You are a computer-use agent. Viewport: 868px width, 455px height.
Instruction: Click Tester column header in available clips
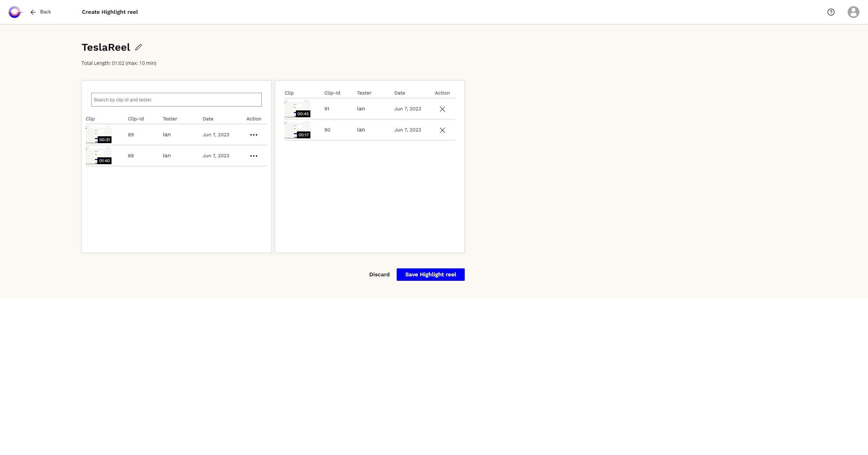[x=170, y=119]
